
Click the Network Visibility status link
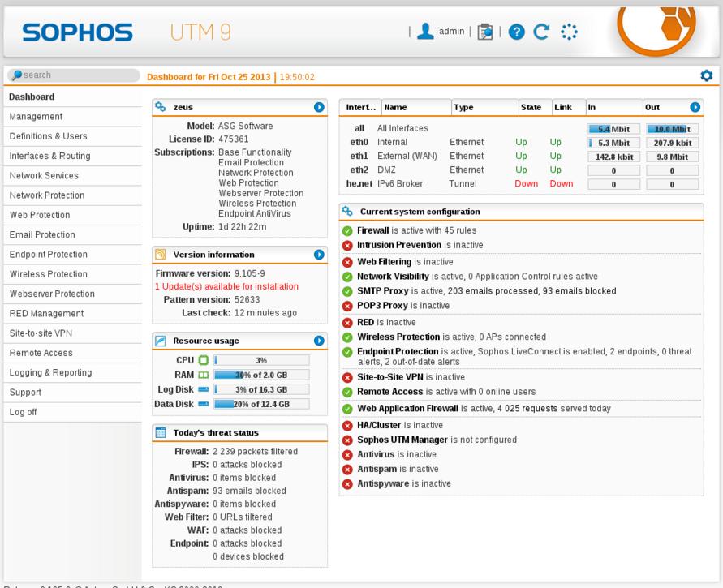394,277
